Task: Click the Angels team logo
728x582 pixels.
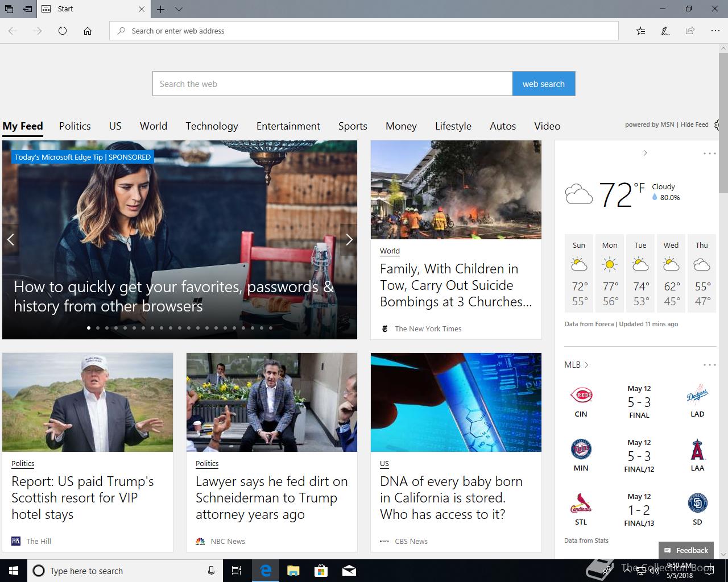Action: pyautogui.click(x=697, y=449)
